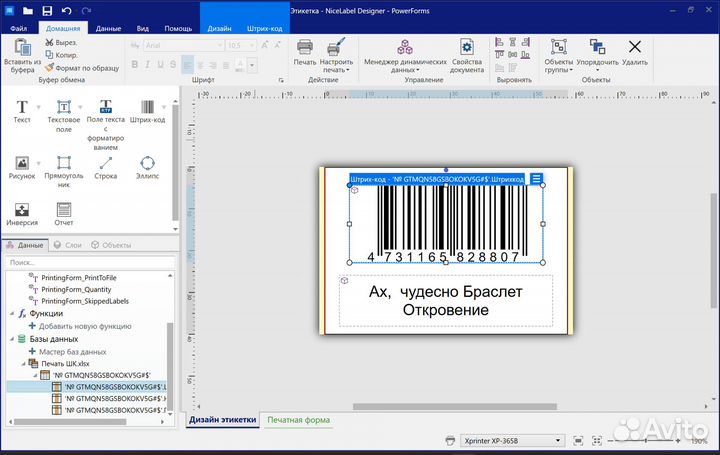This screenshot has height=455, width=720.
Task: Copy selection with Копир.
Action: [x=61, y=55]
